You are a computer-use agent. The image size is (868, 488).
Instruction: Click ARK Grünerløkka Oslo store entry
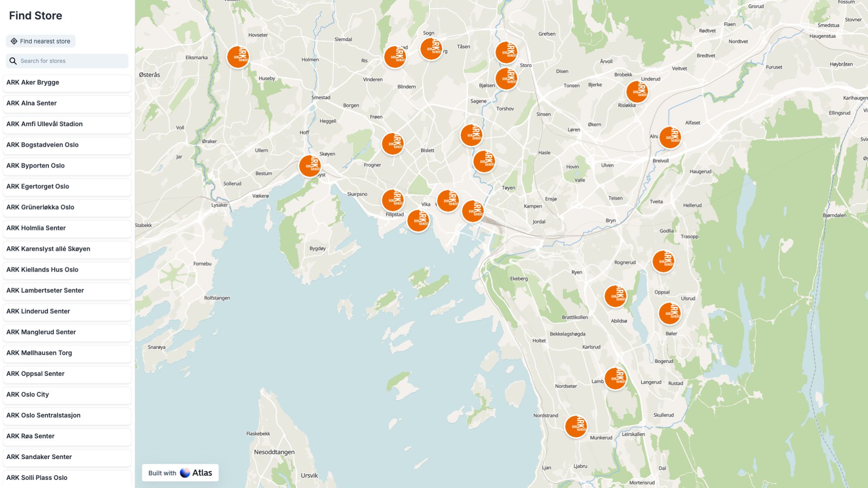coord(67,207)
